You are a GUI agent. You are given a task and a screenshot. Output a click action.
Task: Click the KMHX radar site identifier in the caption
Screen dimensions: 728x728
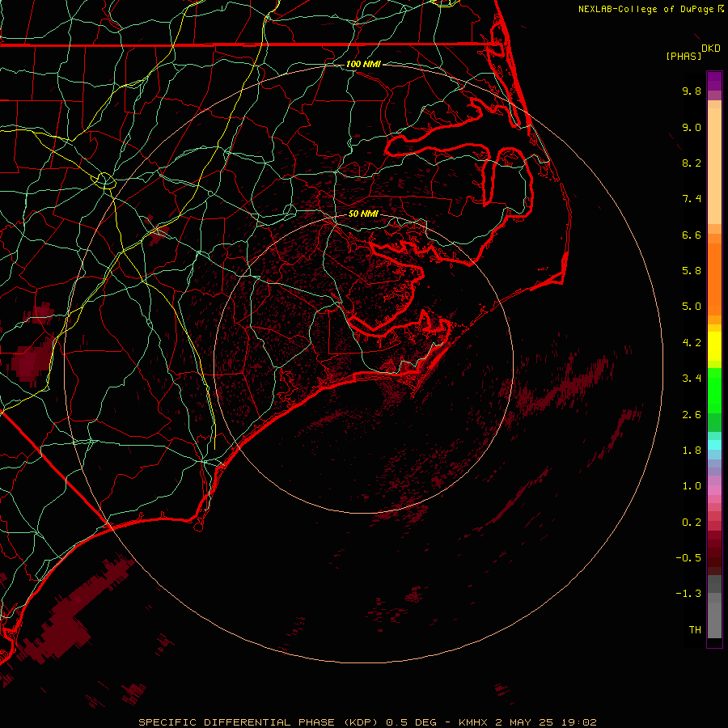point(473,722)
